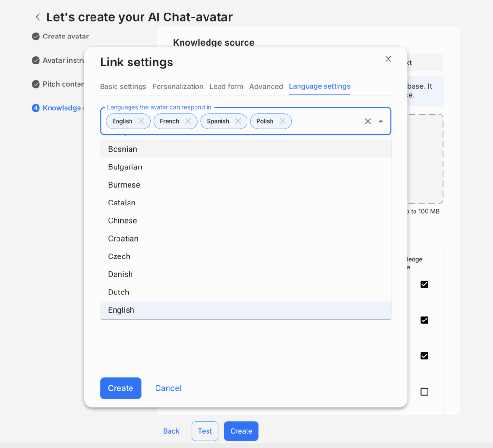The width and height of the screenshot is (493, 448).
Task: Clear all selected languages
Action: (x=368, y=121)
